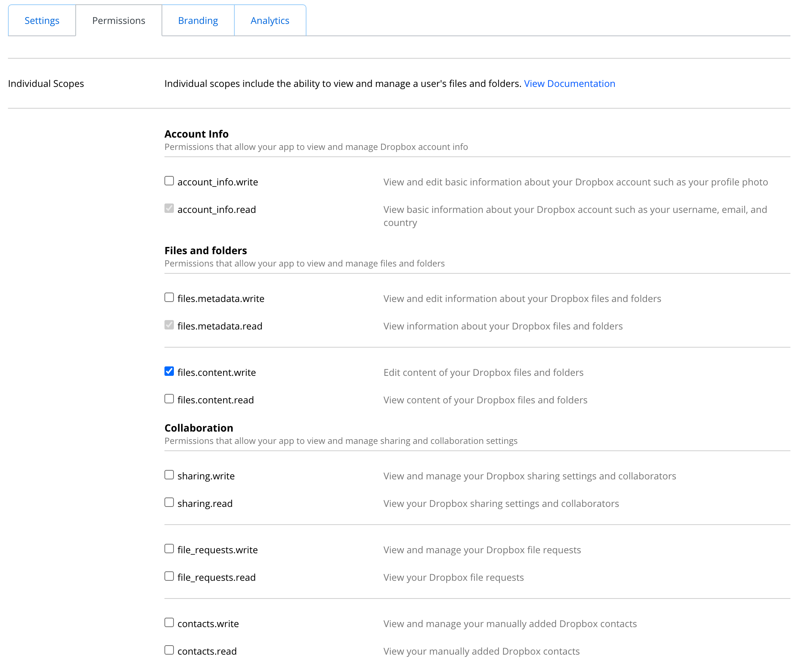Click the sharing.read label text

pyautogui.click(x=205, y=504)
